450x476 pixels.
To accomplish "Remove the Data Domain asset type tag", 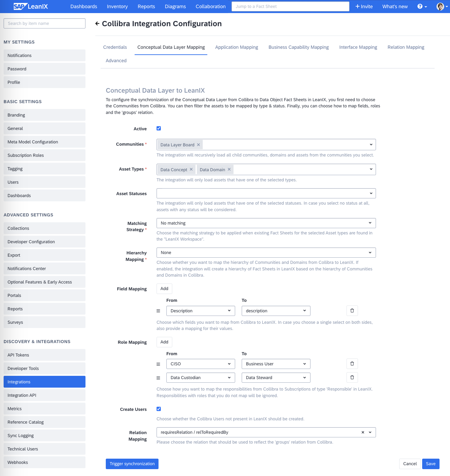I will pyautogui.click(x=229, y=169).
